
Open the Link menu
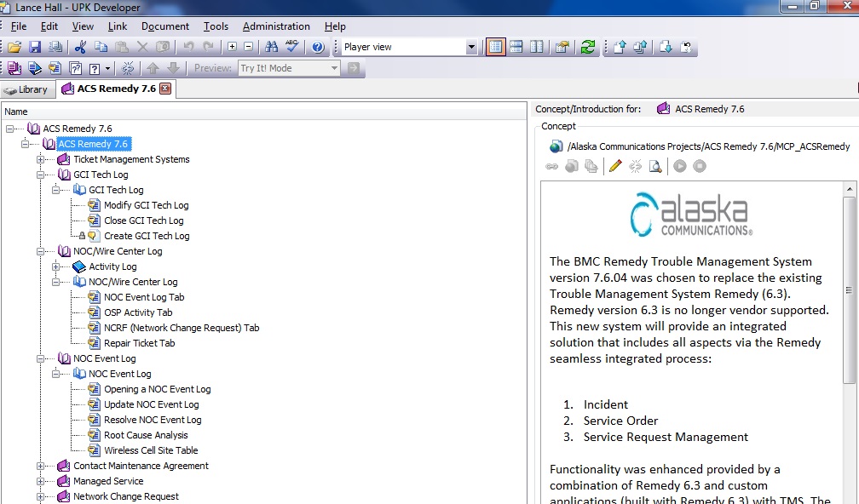click(118, 26)
